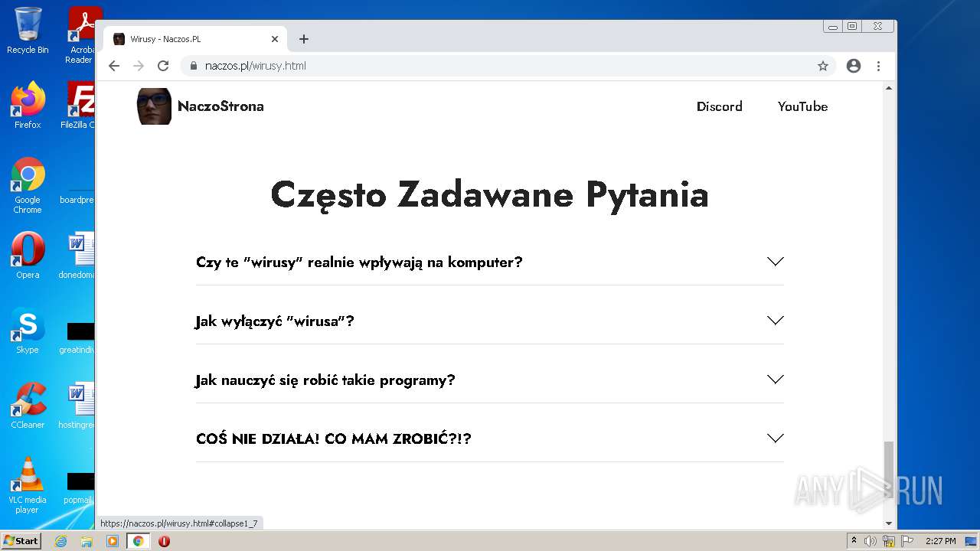Click the page scrollbar thumb
Image resolution: width=980 pixels, height=551 pixels.
889,469
